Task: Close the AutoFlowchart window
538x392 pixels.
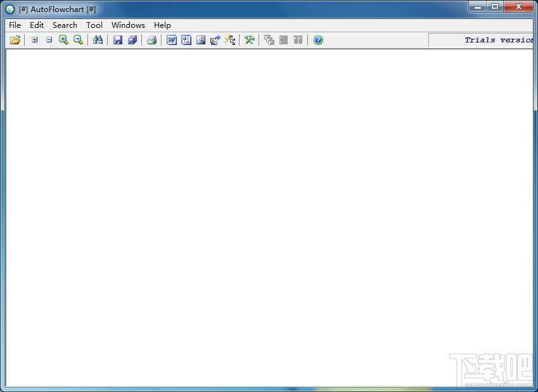Action: 518,6
